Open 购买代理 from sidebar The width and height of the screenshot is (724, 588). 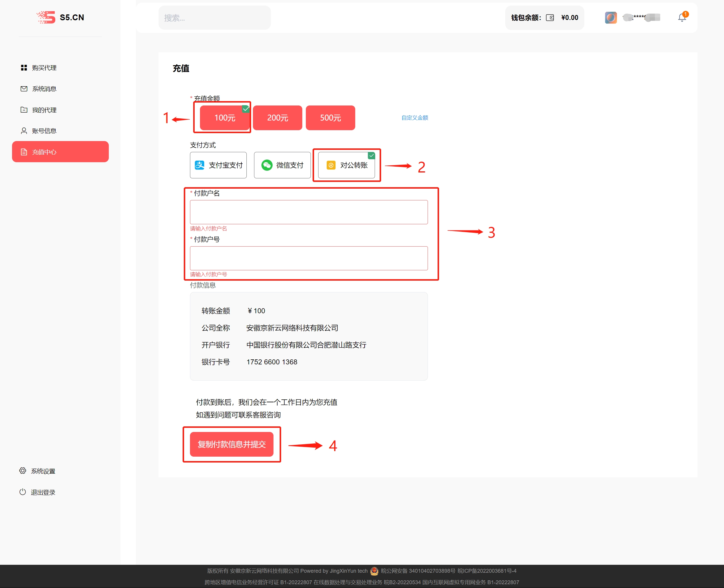[44, 68]
